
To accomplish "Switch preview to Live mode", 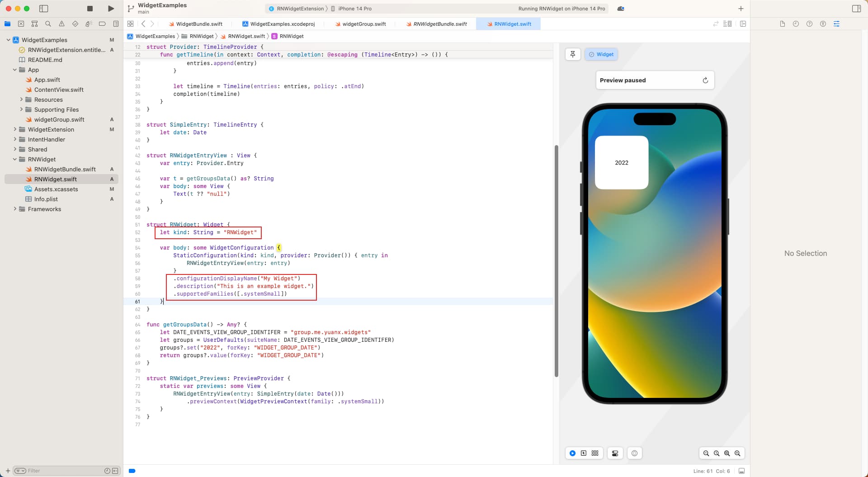I will [x=572, y=453].
